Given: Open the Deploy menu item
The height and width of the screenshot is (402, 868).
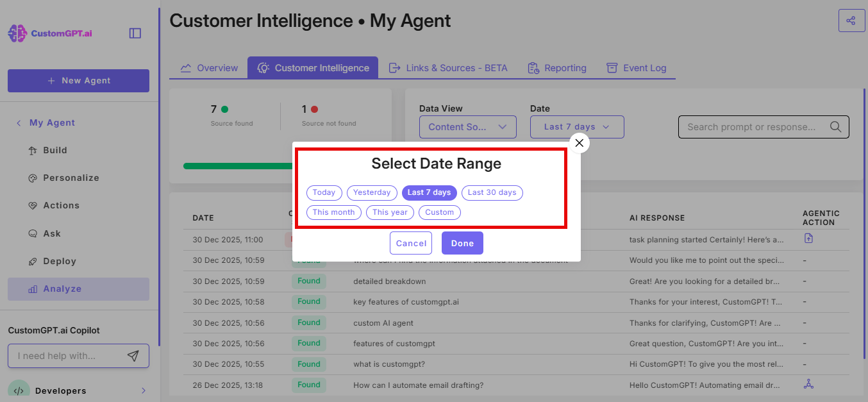Looking at the screenshot, I should click(x=78, y=262).
